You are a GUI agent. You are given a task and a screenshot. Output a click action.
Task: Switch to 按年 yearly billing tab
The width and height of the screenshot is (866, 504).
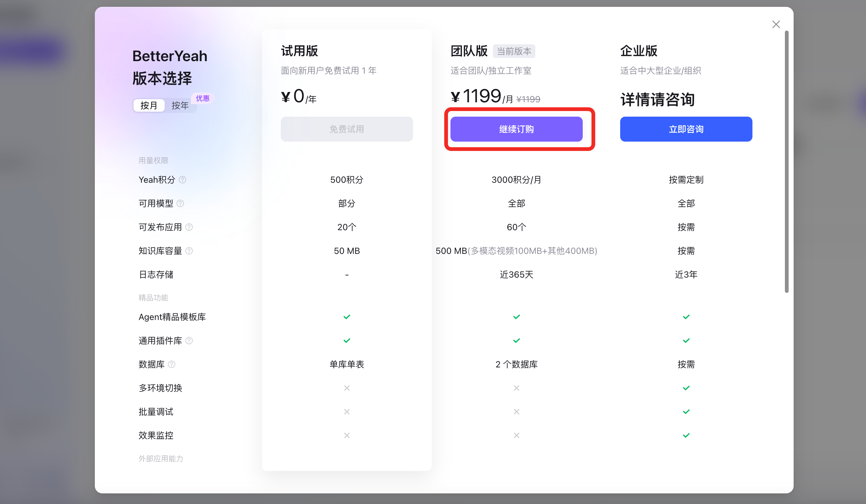pos(180,105)
